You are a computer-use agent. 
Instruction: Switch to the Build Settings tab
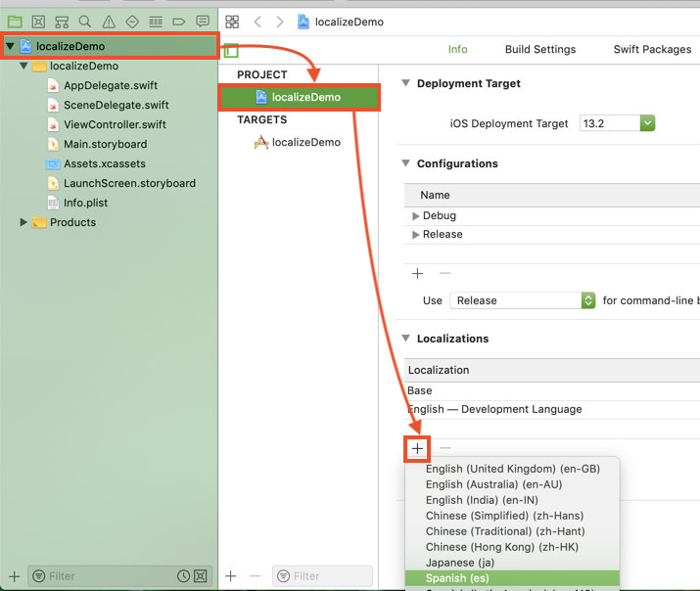pyautogui.click(x=540, y=49)
